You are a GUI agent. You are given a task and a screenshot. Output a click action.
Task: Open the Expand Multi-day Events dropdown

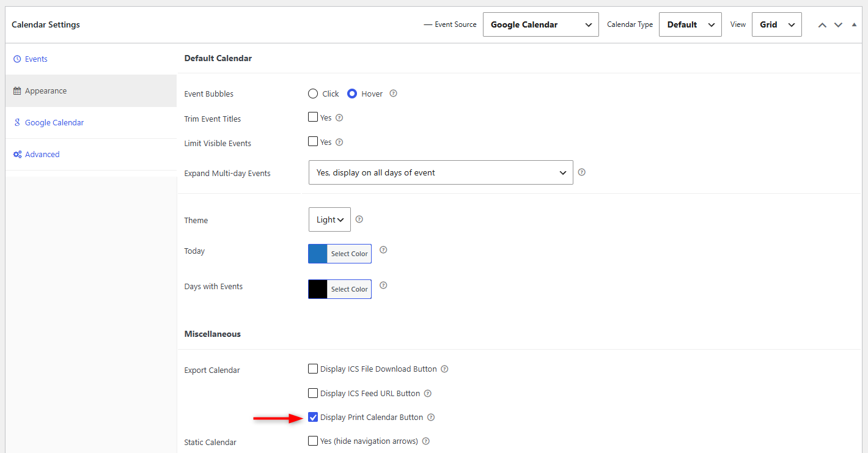tap(441, 172)
